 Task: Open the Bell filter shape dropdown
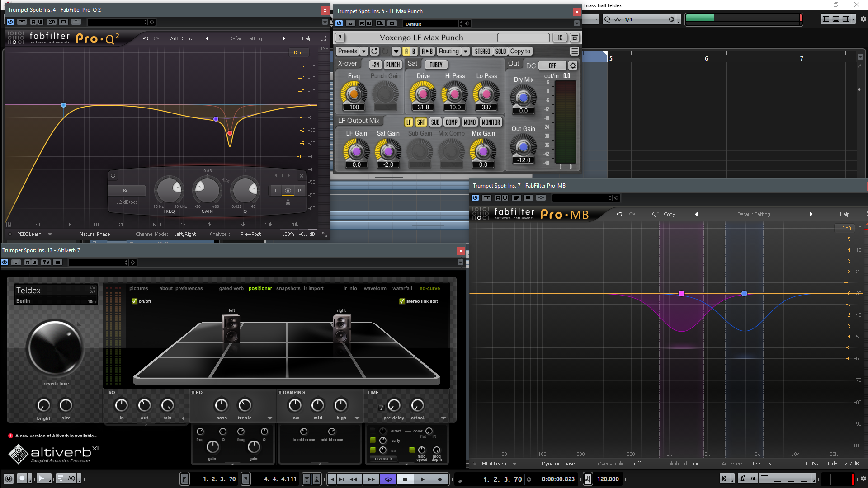[x=127, y=191]
